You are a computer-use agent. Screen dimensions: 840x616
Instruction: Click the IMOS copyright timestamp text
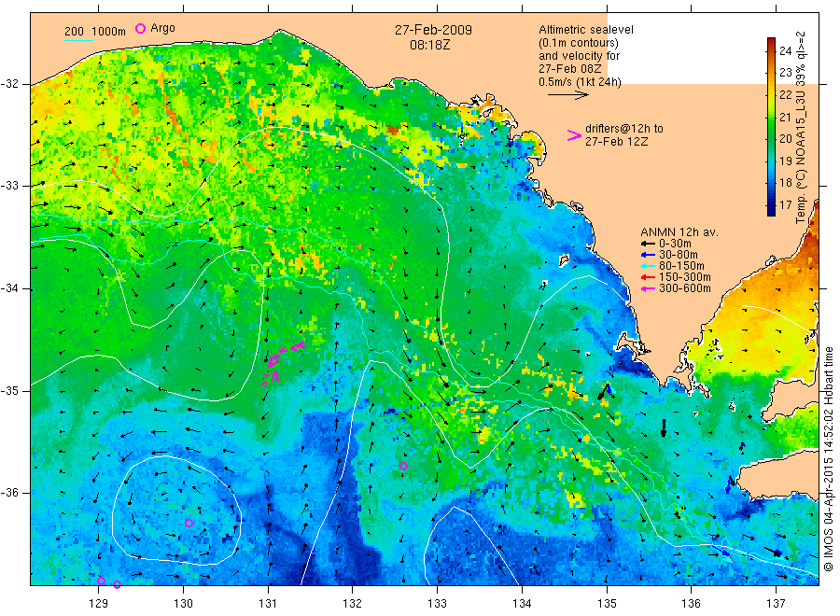pyautogui.click(x=828, y=459)
